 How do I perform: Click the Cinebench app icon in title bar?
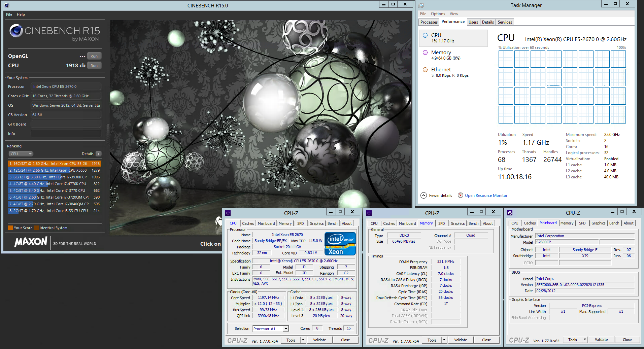click(7, 5)
